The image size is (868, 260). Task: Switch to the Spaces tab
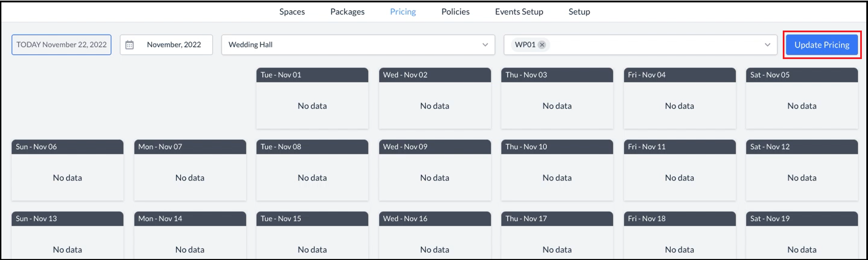pos(292,12)
